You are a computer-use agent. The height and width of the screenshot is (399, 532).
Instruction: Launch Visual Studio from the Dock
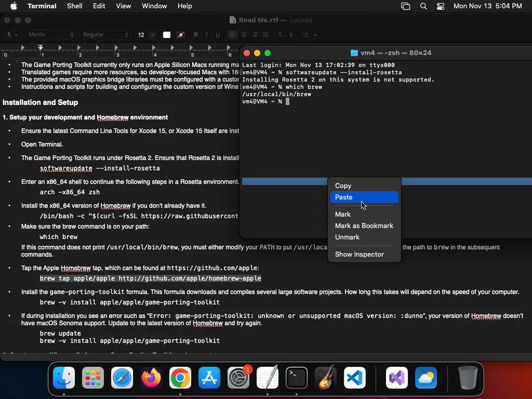[x=396, y=378]
